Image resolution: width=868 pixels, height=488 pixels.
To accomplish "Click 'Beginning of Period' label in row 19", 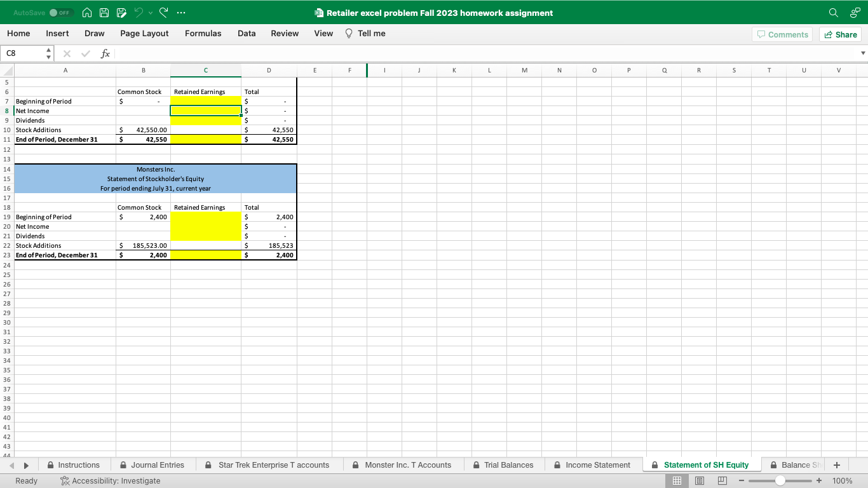I will point(44,217).
